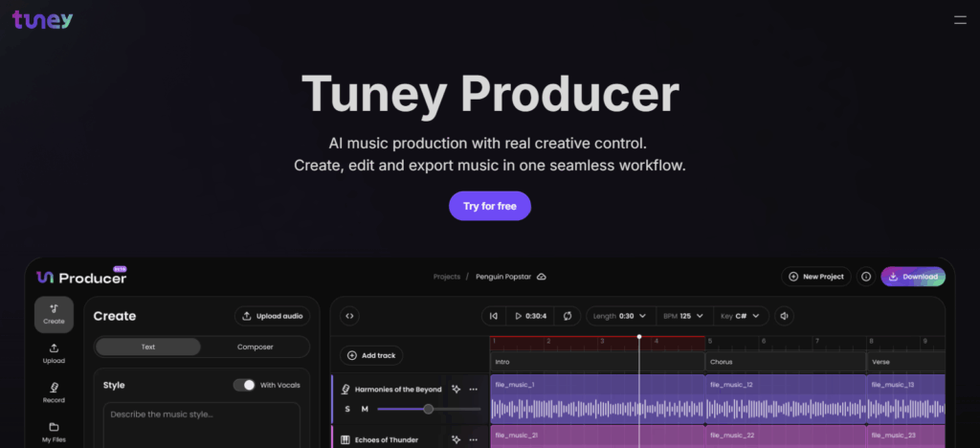Viewport: 980px width, 448px height.
Task: Select the Intro section marker
Action: click(x=597, y=362)
